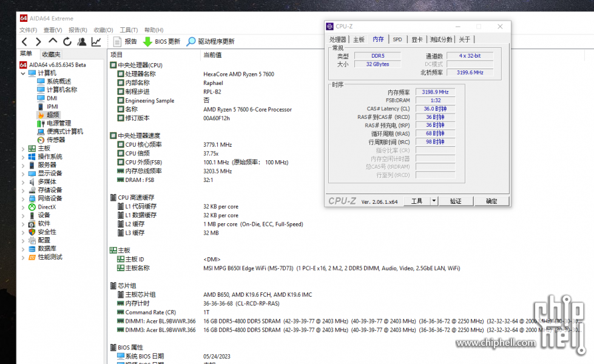Click BIOS 更新 green arrow button
This screenshot has height=364, width=594.
point(161,42)
